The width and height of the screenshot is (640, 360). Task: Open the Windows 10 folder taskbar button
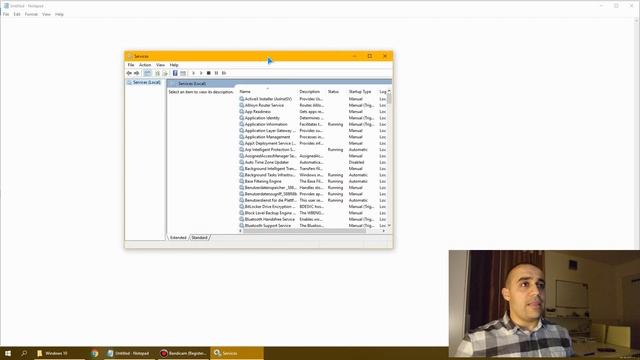point(60,353)
